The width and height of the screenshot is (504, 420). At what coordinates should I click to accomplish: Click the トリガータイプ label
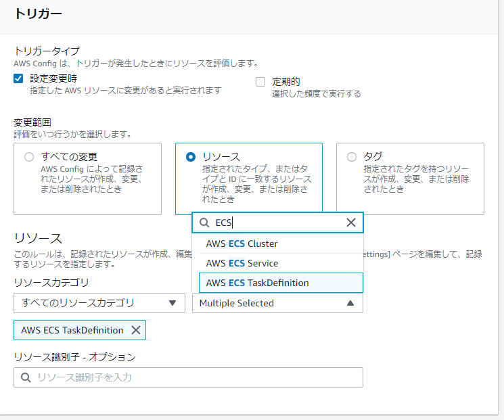(x=47, y=51)
